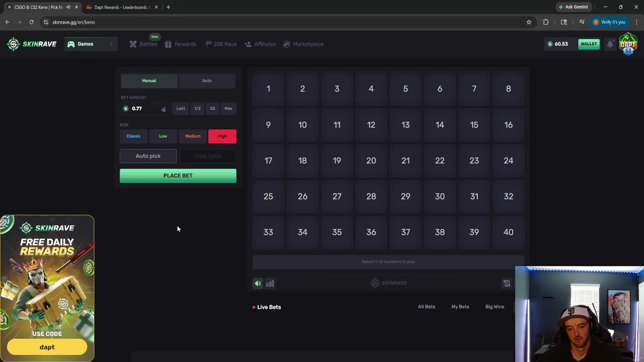Open the browser extensions puzzle icon

click(546, 22)
